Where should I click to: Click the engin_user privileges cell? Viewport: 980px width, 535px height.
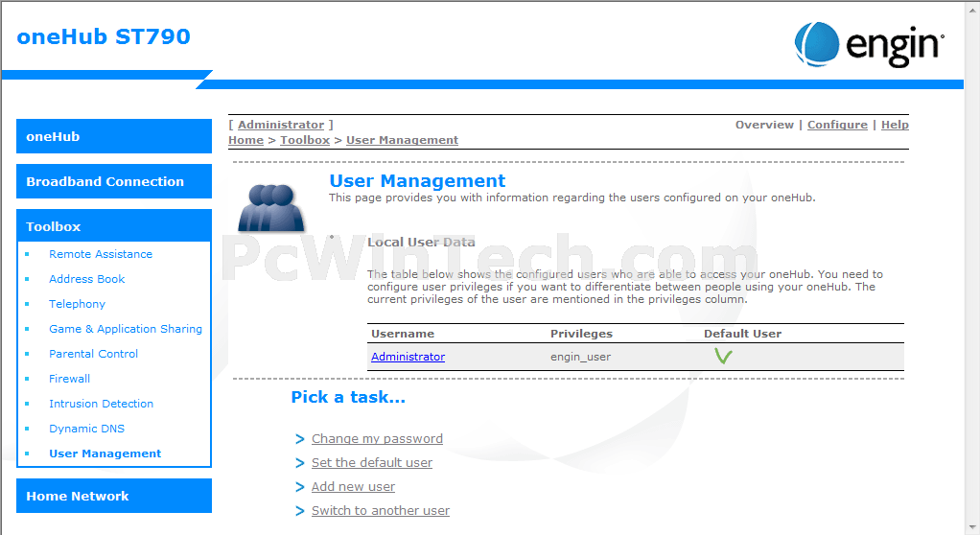click(x=581, y=357)
